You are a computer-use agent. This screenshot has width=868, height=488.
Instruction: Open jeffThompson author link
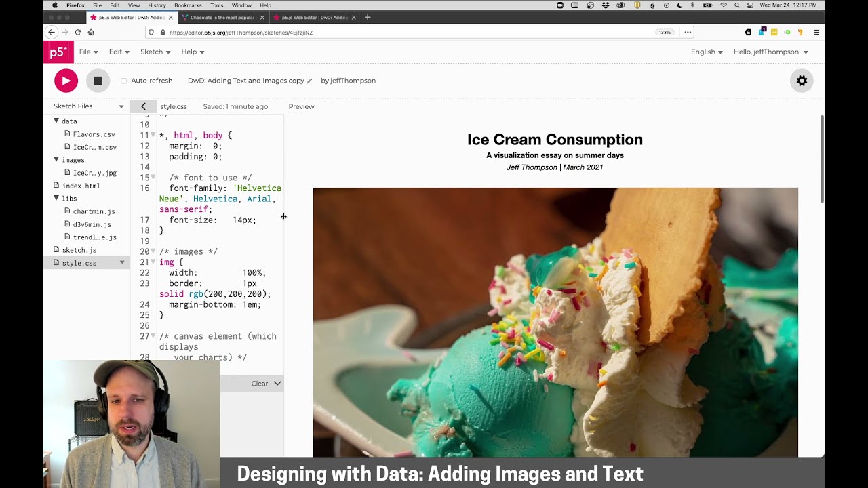point(353,81)
